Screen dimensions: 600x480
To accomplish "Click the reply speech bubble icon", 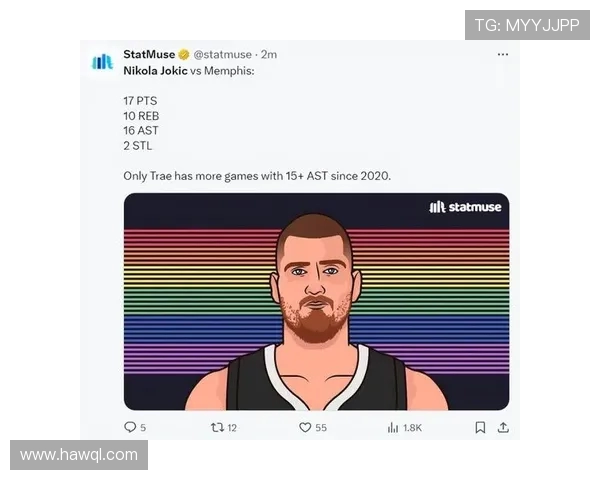I will click(x=130, y=427).
